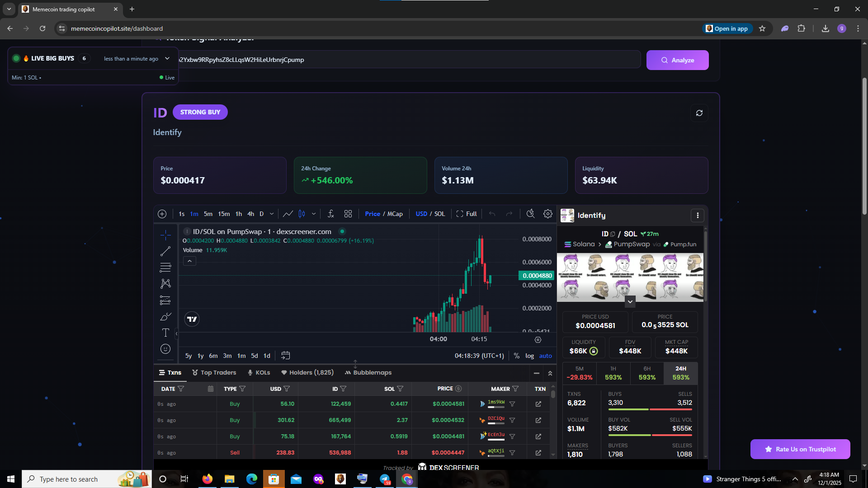
Task: Open the chart settings gear
Action: coord(548,213)
